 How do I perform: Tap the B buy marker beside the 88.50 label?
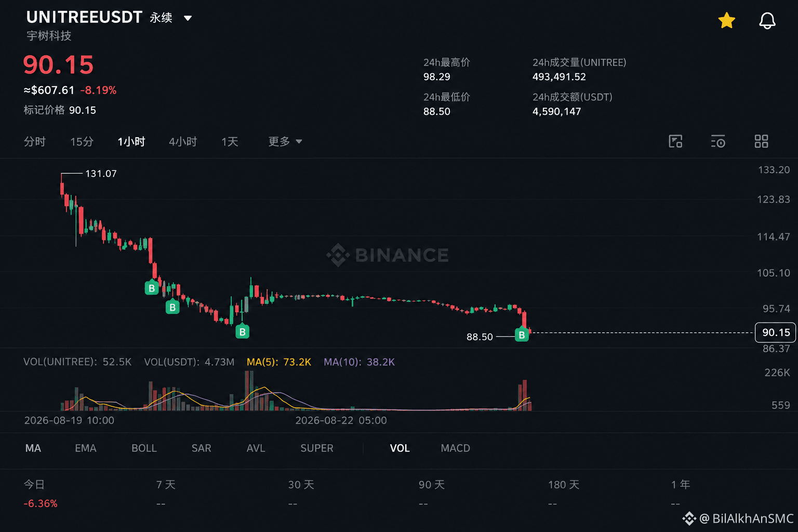point(522,335)
